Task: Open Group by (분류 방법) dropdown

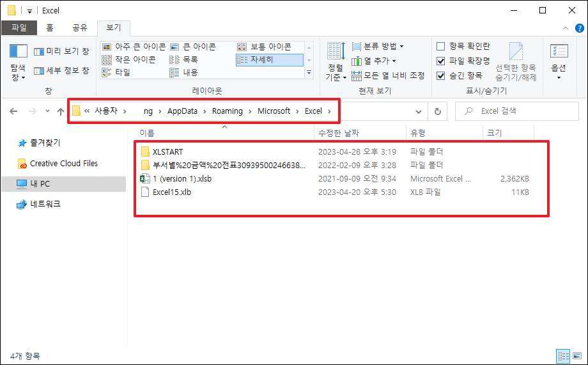Action: coord(378,47)
